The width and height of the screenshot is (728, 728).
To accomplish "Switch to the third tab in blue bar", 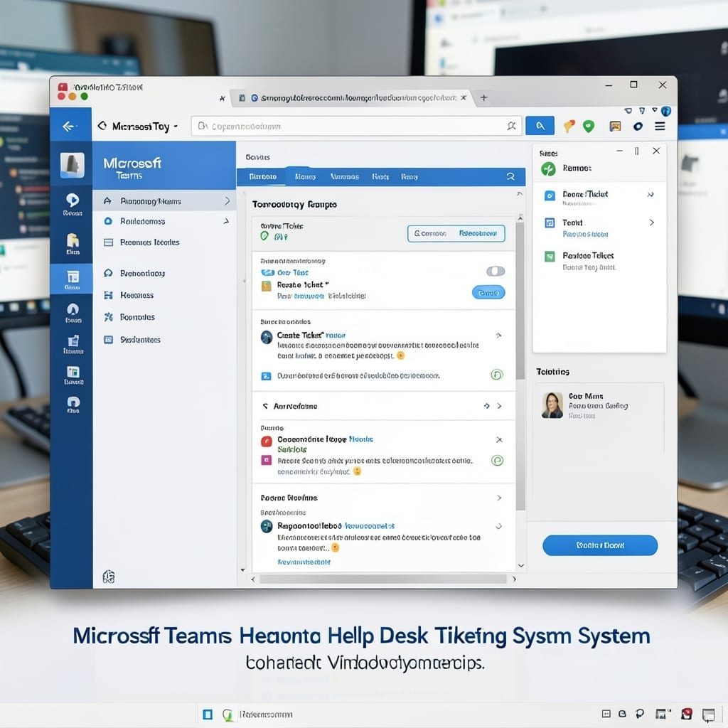I will 345,176.
